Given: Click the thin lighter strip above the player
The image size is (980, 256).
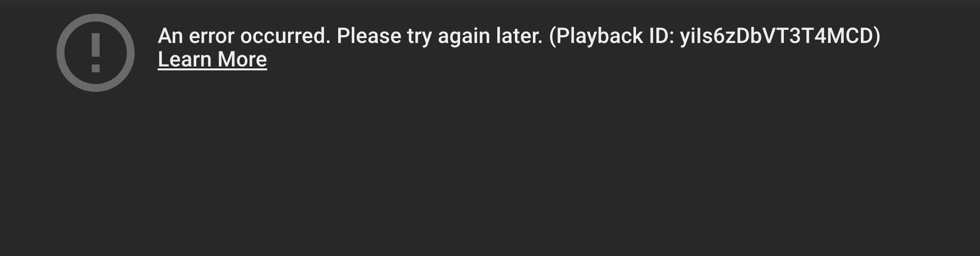Looking at the screenshot, I should click(490, 3).
